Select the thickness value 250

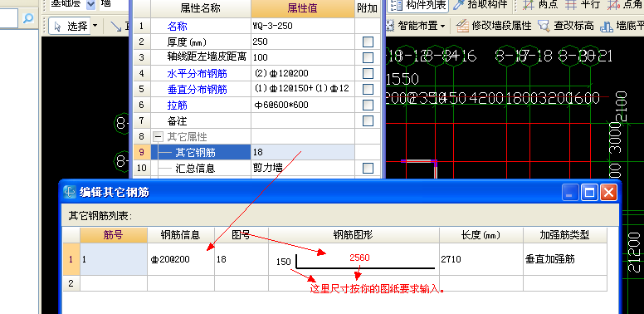coord(303,42)
